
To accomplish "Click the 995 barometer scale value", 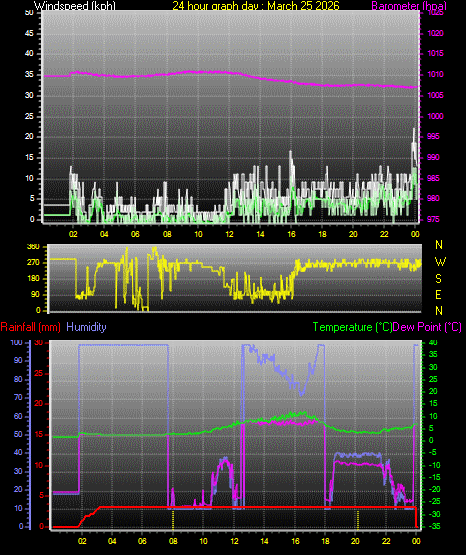I will [433, 136].
